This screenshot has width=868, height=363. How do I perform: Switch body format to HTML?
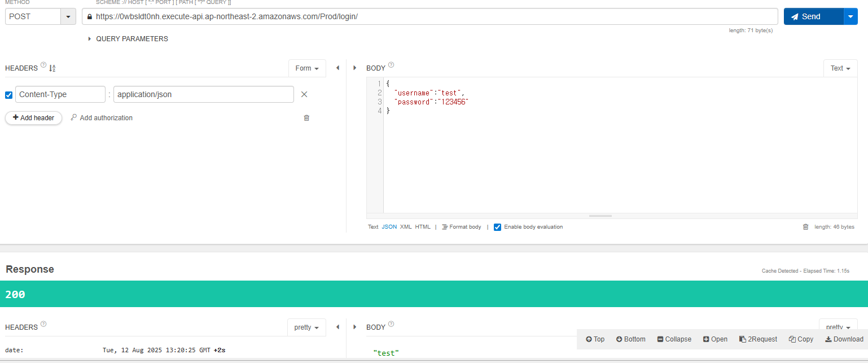pos(423,227)
